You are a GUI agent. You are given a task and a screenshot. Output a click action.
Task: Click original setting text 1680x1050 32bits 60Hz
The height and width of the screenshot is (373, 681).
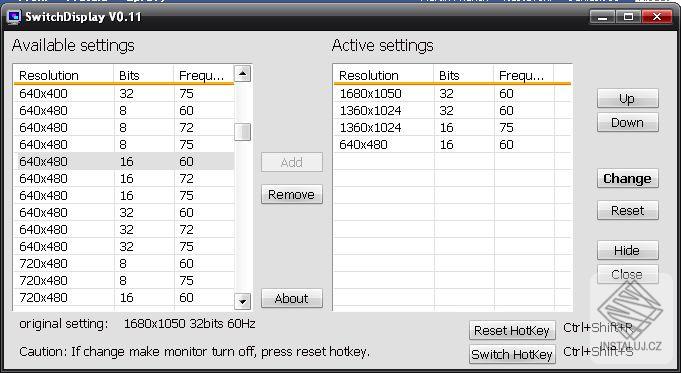pos(189,323)
